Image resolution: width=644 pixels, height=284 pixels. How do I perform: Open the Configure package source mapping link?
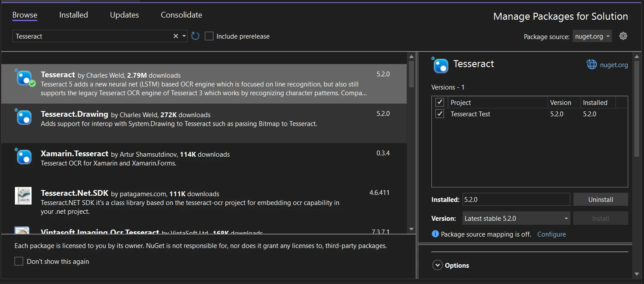tap(551, 234)
